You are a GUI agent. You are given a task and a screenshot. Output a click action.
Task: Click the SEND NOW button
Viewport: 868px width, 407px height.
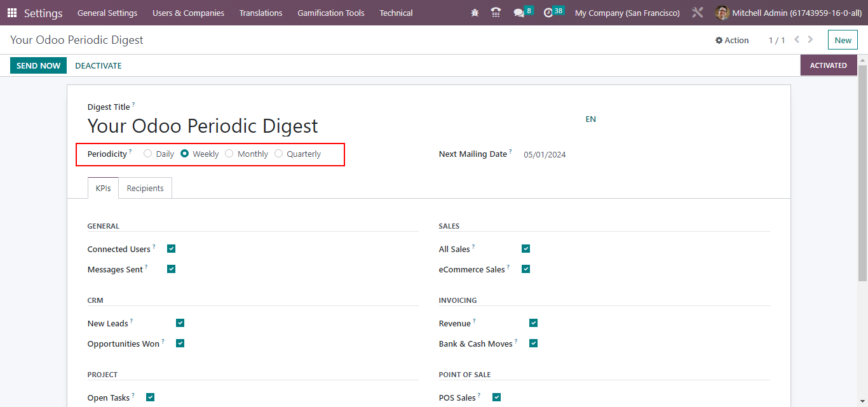pyautogui.click(x=38, y=65)
